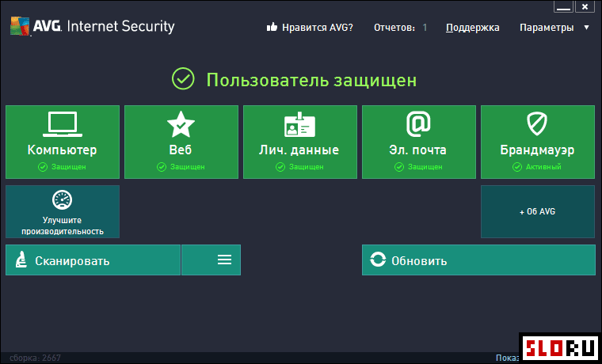Open the Поддержка menu item
The width and height of the screenshot is (602, 364).
point(473,28)
